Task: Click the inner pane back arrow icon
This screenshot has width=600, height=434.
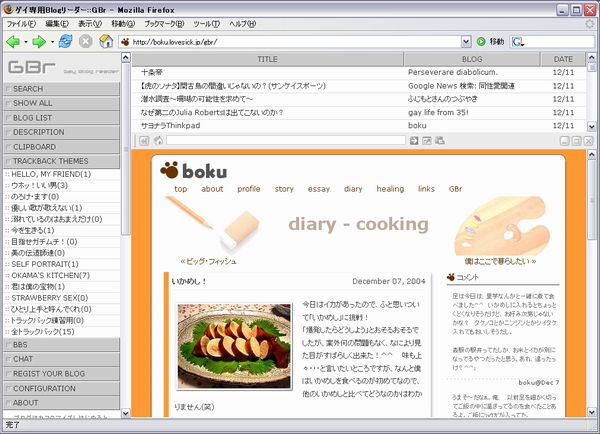Action: tap(144, 141)
